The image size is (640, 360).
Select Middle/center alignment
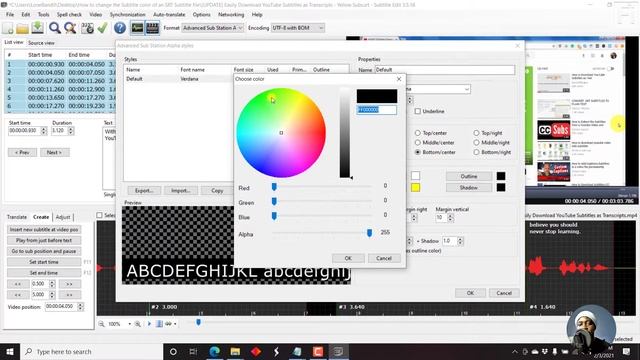(x=418, y=142)
